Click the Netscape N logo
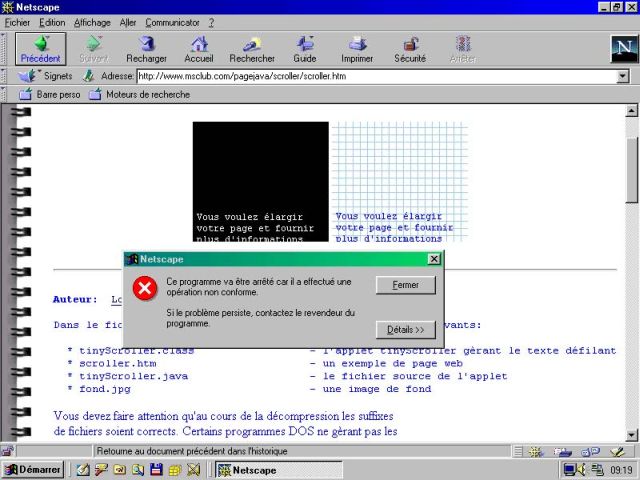Image resolution: width=640 pixels, height=480 pixels. pyautogui.click(x=624, y=49)
